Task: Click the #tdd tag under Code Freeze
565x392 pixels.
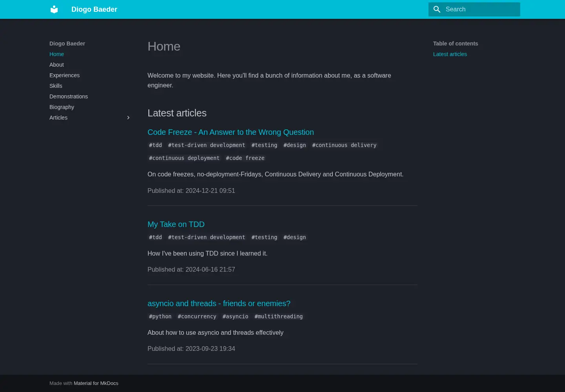Action: point(155,145)
